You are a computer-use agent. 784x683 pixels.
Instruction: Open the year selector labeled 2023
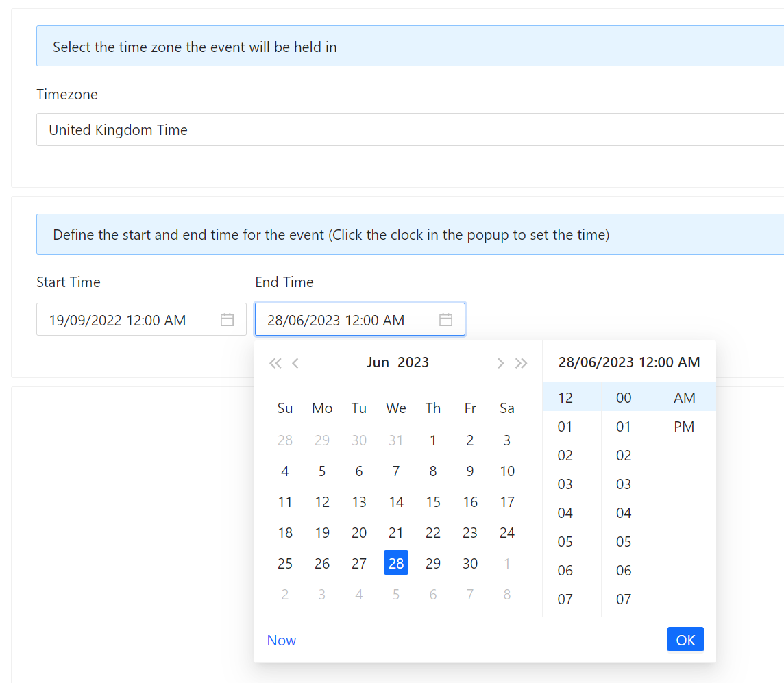[x=413, y=362]
